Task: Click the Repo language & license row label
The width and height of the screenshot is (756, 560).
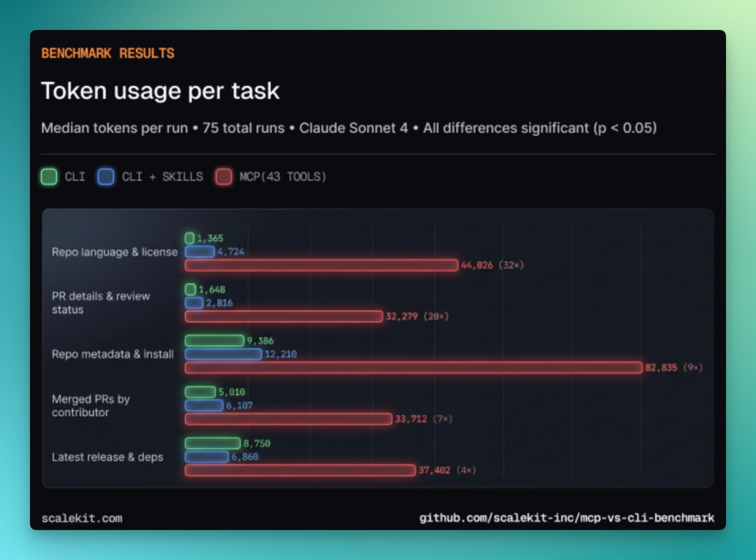Action: click(115, 252)
